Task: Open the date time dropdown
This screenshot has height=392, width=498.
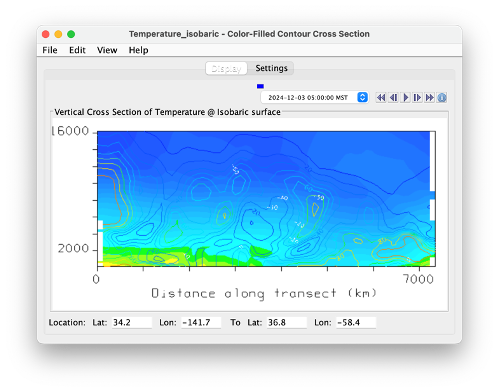Action: (314, 98)
